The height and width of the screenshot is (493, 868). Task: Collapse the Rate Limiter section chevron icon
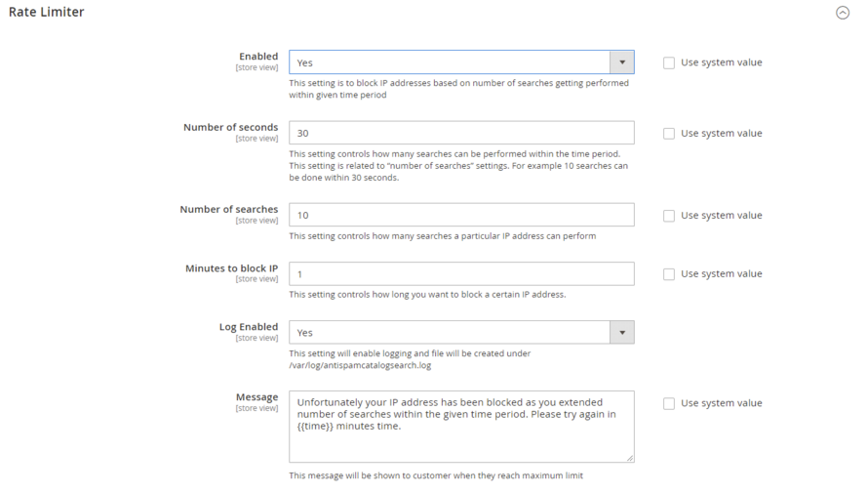pyautogui.click(x=843, y=13)
